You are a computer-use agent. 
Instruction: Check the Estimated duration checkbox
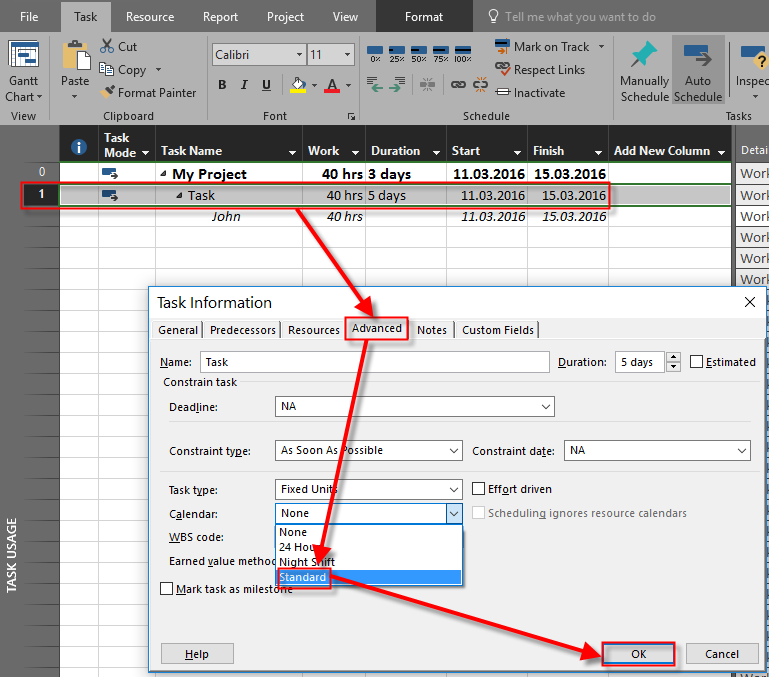[x=697, y=362]
